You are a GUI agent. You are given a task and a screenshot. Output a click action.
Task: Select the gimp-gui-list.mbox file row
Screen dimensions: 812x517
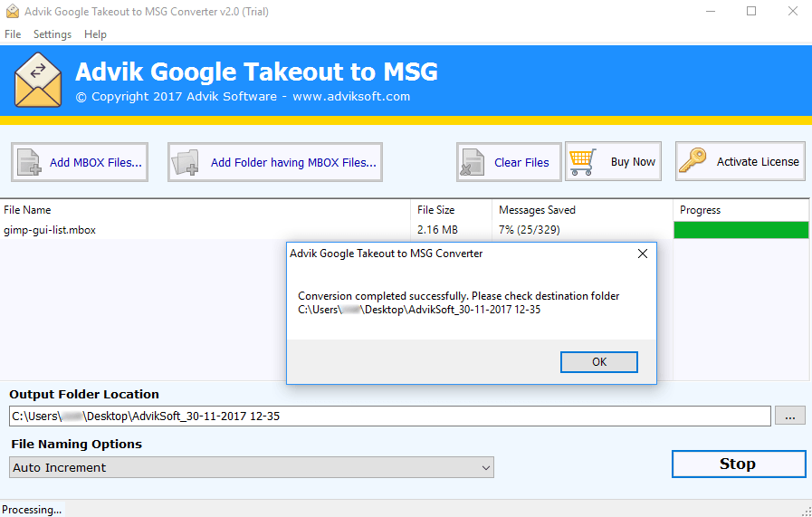[404, 229]
